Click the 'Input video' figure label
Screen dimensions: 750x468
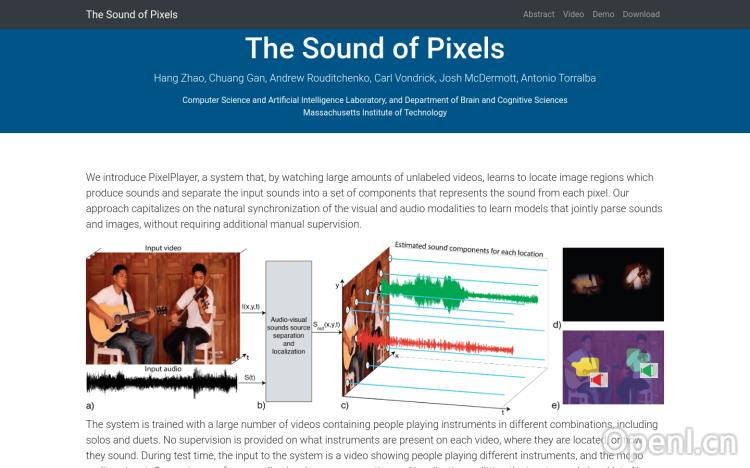[x=163, y=248]
